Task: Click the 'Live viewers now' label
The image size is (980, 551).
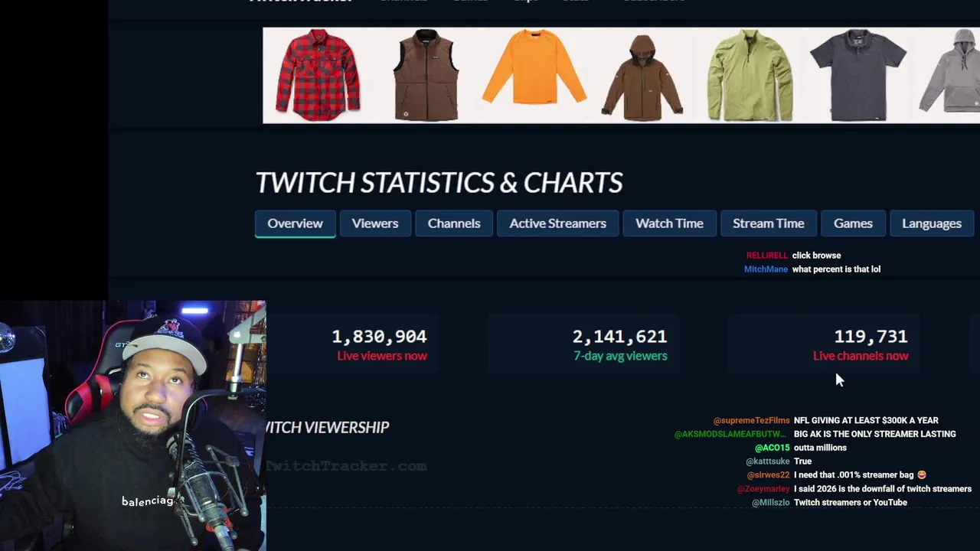Action: click(x=382, y=356)
